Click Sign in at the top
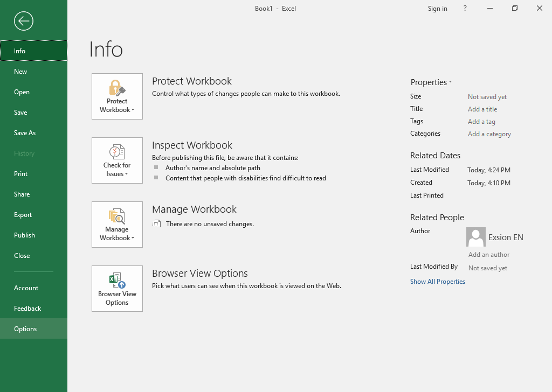 pyautogui.click(x=437, y=9)
